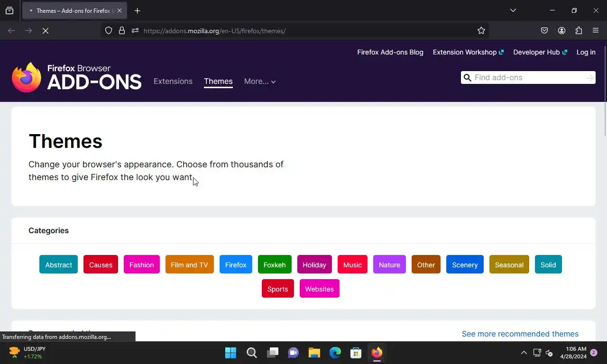Open the Firefox application menu
607x364 pixels.
[x=596, y=31]
